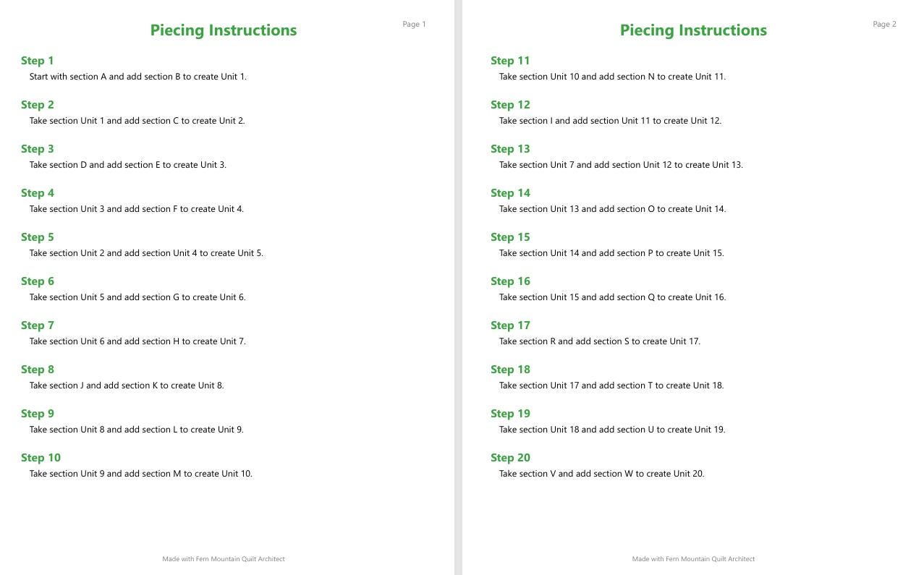This screenshot has height=575, width=924.
Task: Click the instruction text creating Unit 5
Action: [x=146, y=253]
